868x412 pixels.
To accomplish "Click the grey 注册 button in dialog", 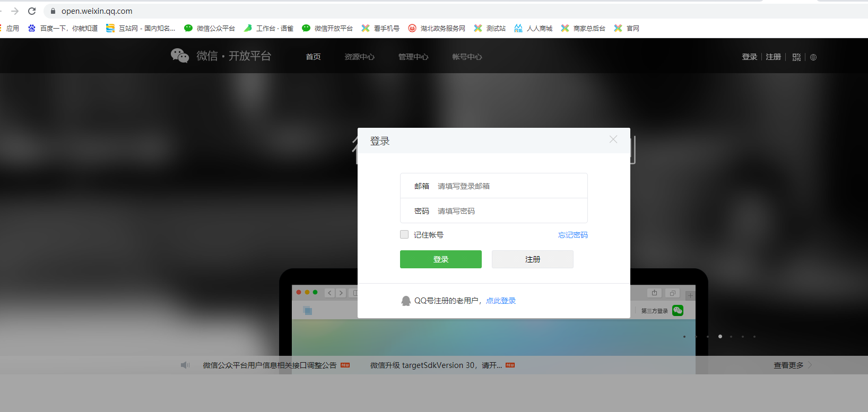I will (x=533, y=259).
